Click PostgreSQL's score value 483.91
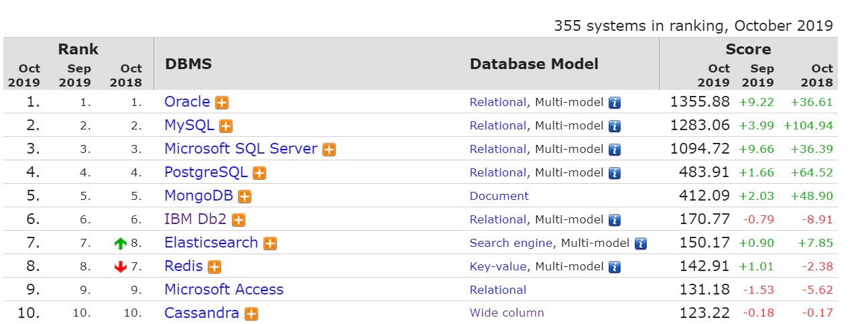 [706, 172]
